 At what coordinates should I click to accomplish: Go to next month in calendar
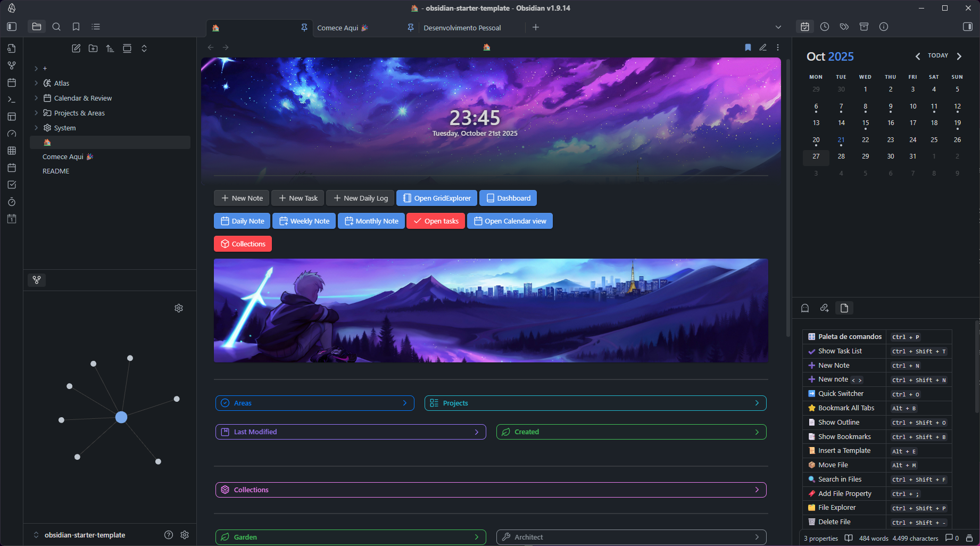click(959, 56)
